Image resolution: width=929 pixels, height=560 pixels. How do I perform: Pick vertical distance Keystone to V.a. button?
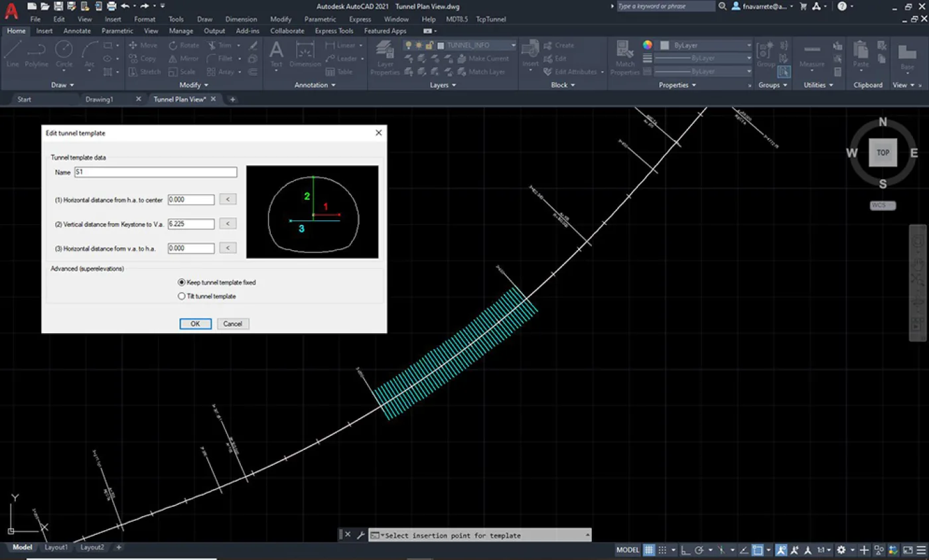[x=228, y=224]
